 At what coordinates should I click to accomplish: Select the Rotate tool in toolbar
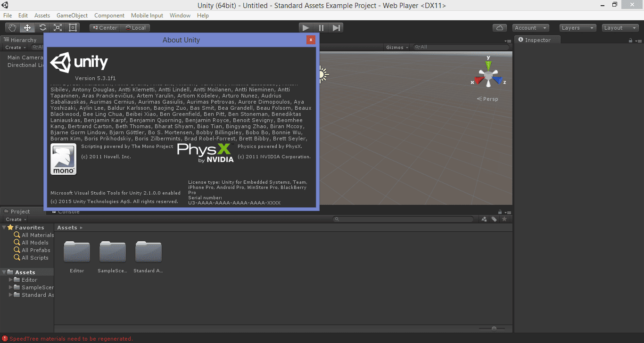coord(43,28)
